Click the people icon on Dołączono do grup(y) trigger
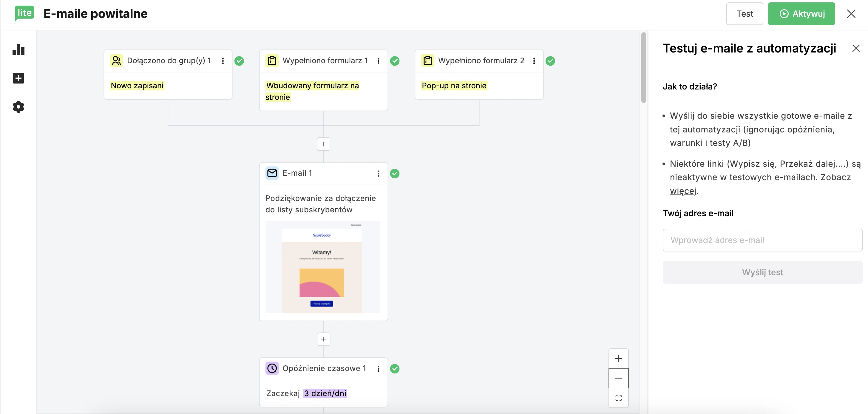Viewport: 868px width, 414px height. (x=117, y=61)
